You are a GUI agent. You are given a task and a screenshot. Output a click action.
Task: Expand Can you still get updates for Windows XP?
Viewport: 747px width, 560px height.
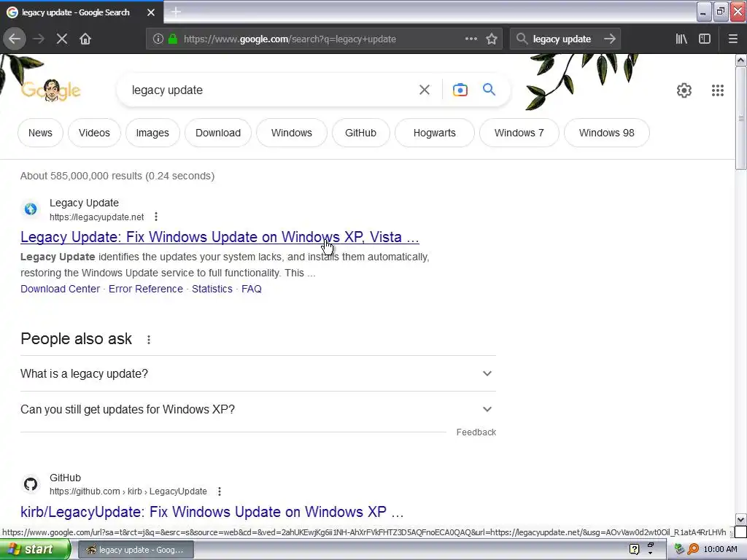coord(258,410)
